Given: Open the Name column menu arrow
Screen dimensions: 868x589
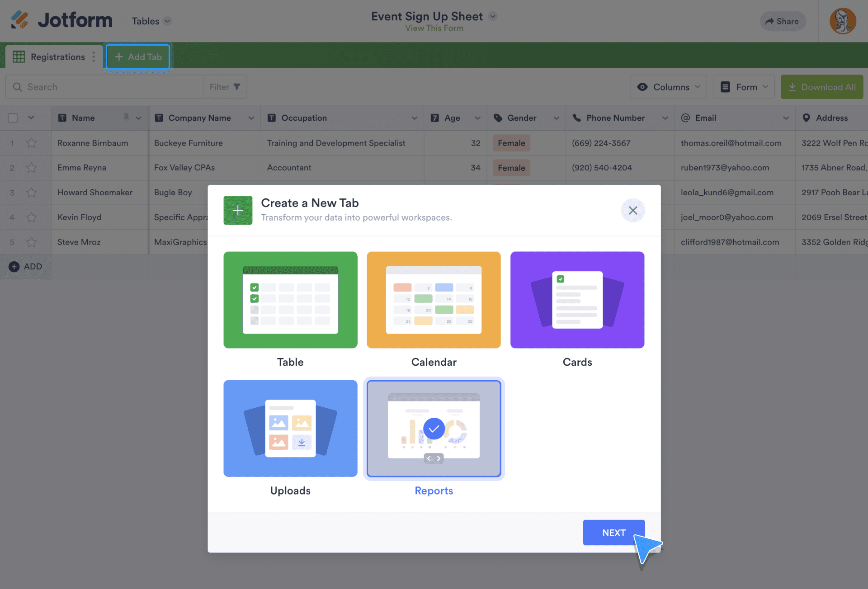Looking at the screenshot, I should point(138,118).
